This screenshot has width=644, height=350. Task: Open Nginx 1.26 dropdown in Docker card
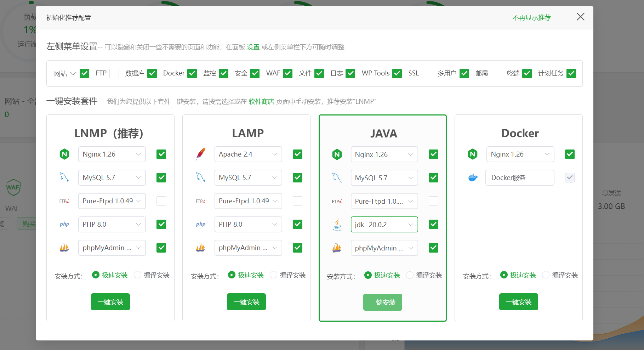click(x=520, y=154)
